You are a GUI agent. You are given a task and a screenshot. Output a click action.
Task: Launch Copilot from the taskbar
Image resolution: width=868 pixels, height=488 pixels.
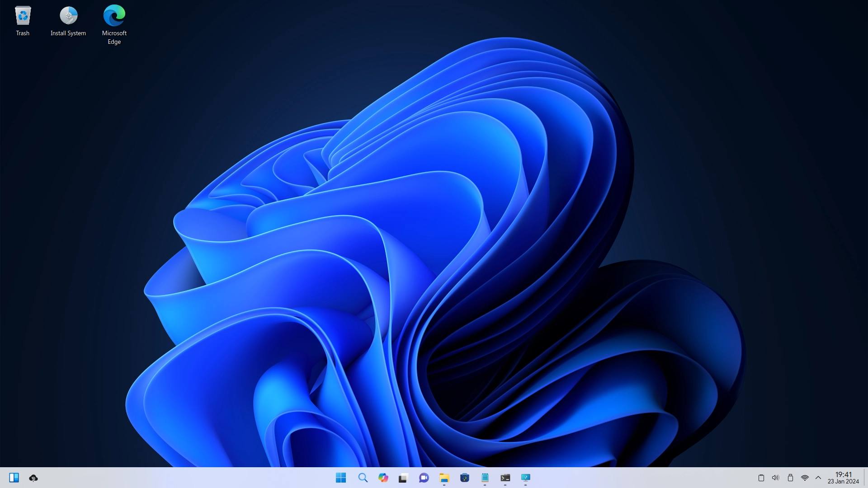click(x=383, y=478)
